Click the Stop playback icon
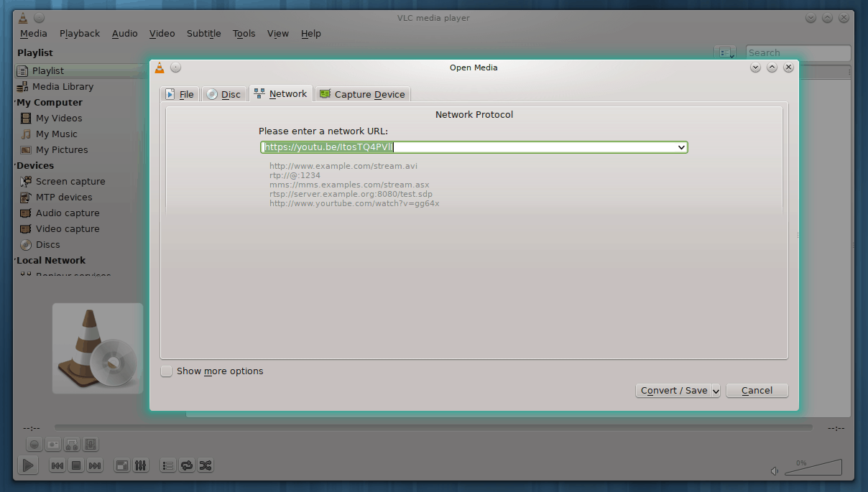Screen dimensions: 868x492 [76, 465]
